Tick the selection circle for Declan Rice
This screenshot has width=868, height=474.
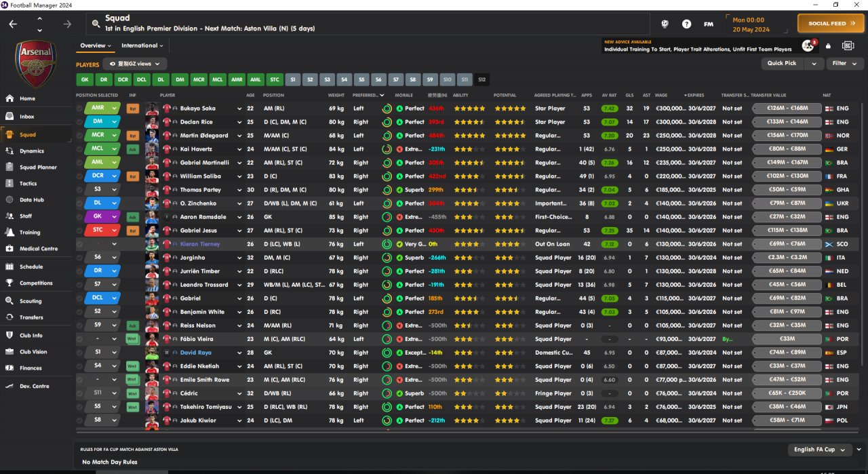(x=79, y=122)
